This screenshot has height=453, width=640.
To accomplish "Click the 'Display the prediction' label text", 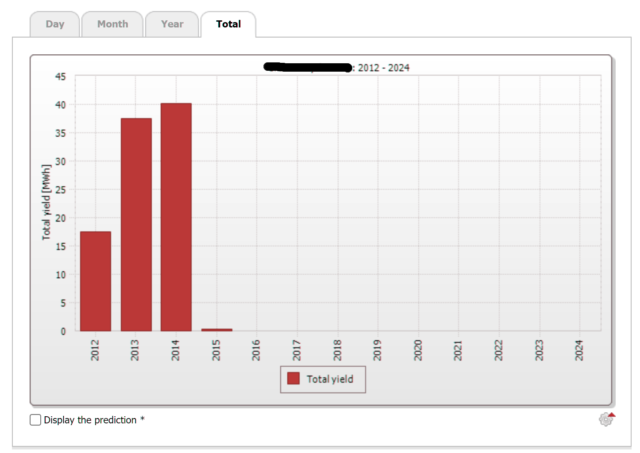I will pyautogui.click(x=94, y=420).
